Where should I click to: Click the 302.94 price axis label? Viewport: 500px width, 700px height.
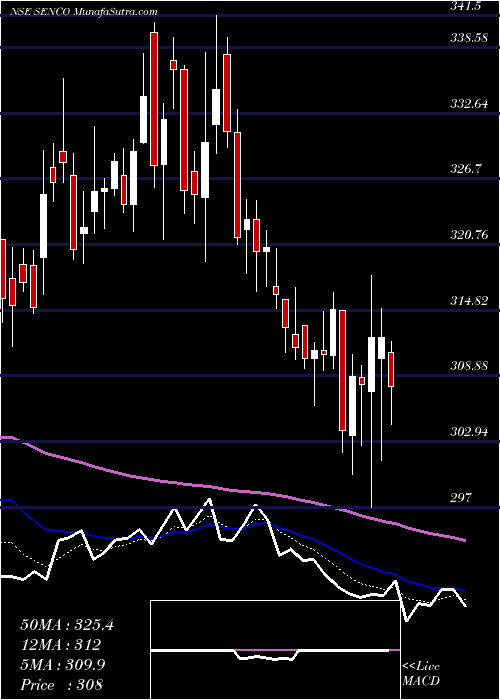tap(468, 432)
